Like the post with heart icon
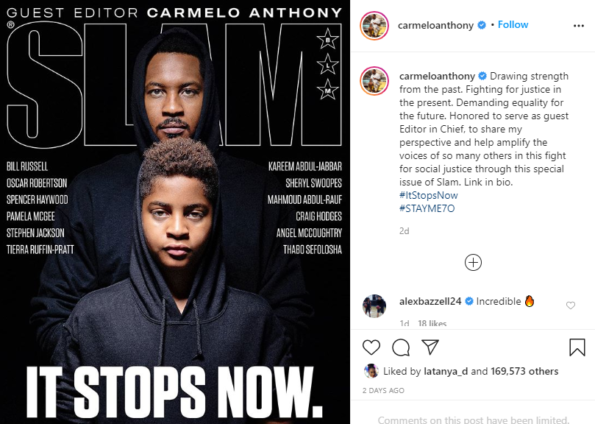 tap(371, 347)
